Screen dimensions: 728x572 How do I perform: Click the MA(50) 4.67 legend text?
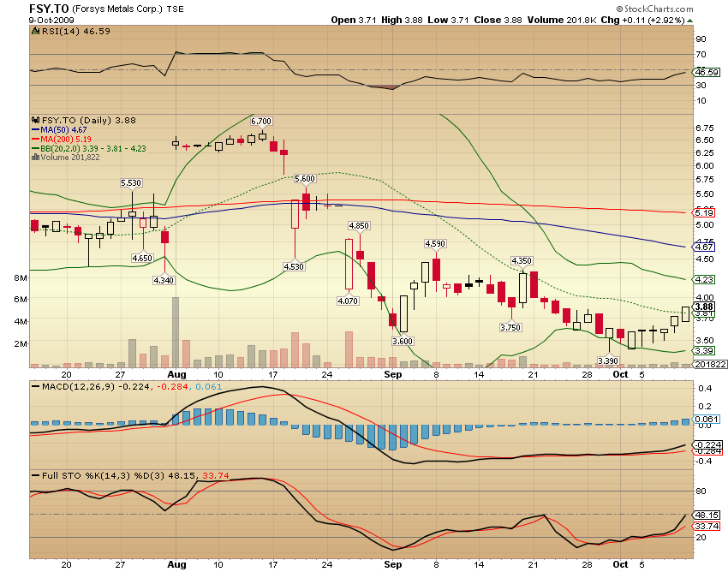coord(63,130)
